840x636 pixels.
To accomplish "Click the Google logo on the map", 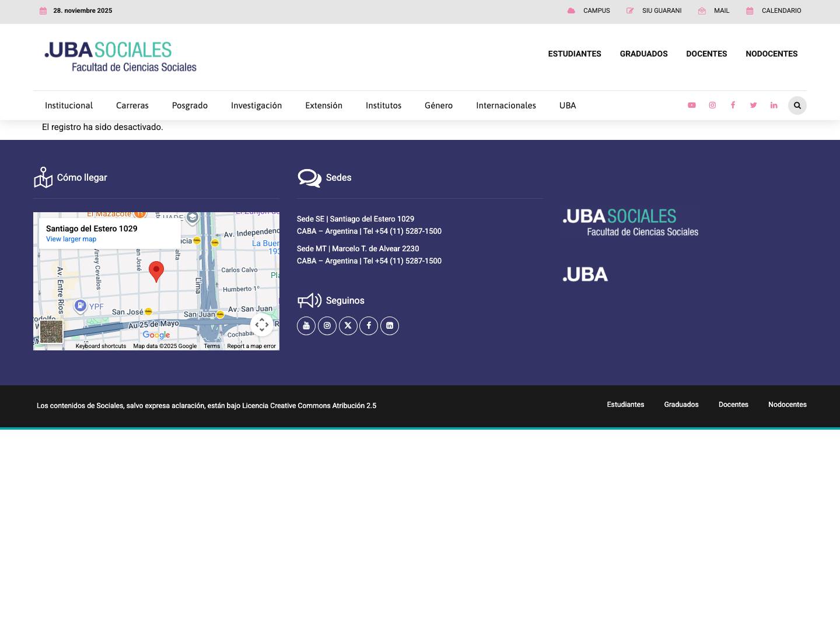I will [156, 335].
